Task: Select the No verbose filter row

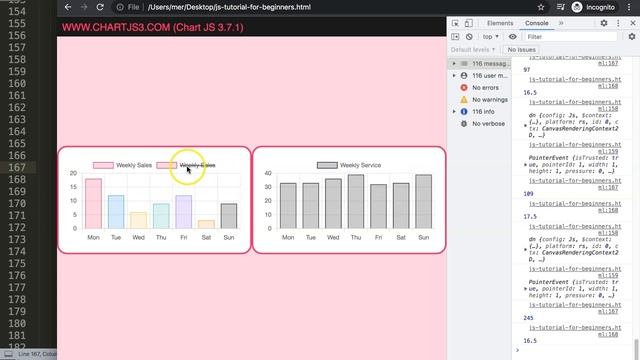Action: point(480,124)
